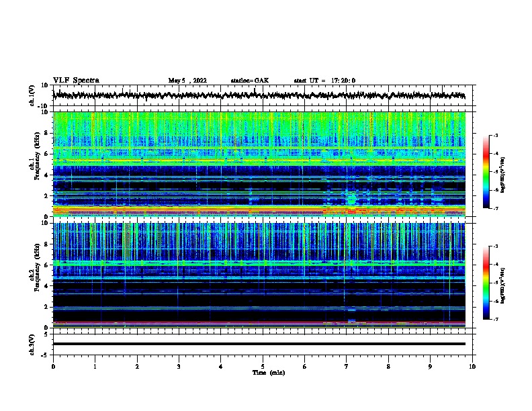532x411 pixels.
Task: Click time axis tick label "3"
Action: pyautogui.click(x=179, y=367)
